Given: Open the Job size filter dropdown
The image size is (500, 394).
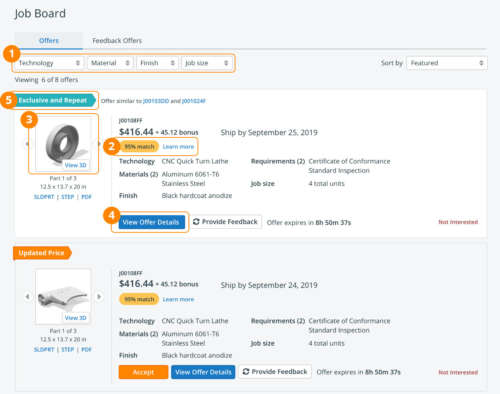Looking at the screenshot, I should [x=207, y=63].
